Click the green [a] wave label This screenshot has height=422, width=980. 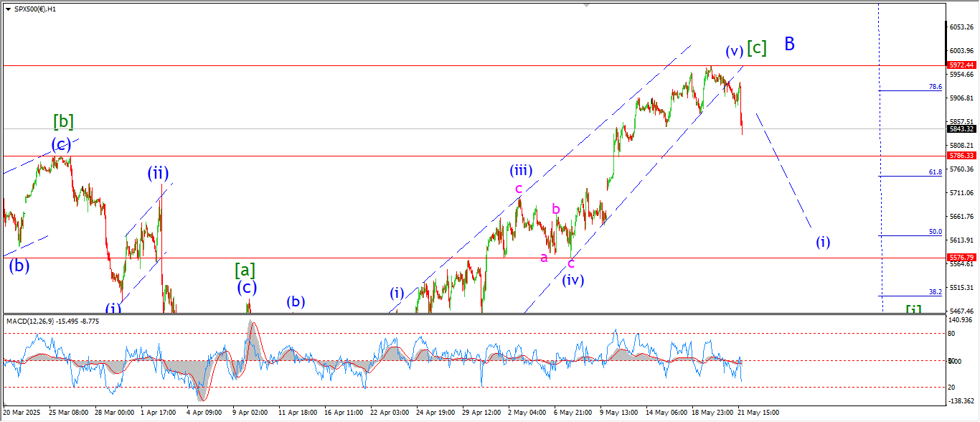245,270
